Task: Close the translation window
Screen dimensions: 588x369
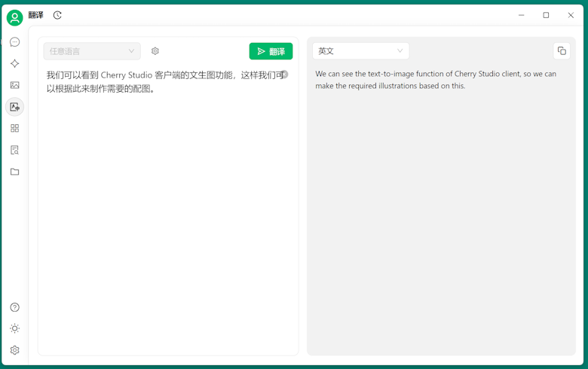Action: point(571,15)
